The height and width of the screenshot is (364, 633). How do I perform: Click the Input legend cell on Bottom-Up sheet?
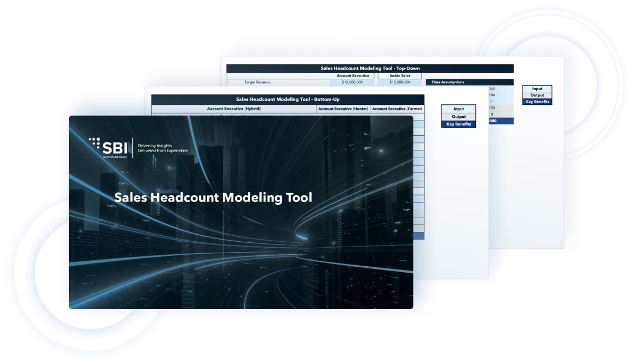(x=458, y=109)
